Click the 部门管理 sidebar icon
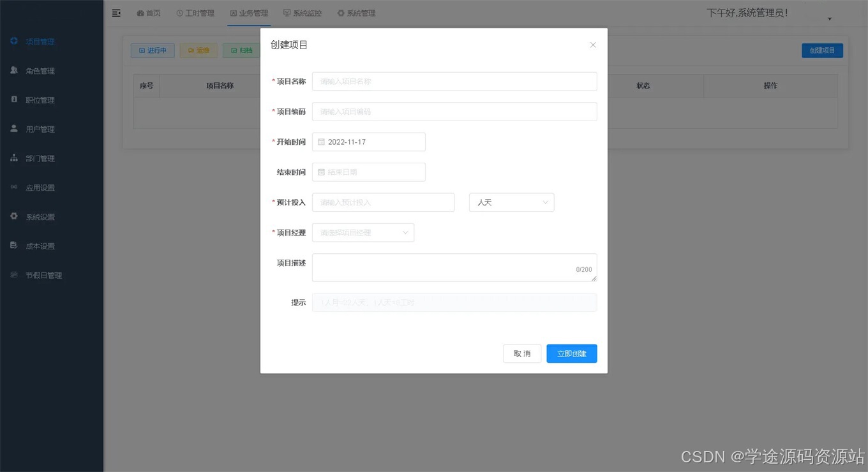 14,158
